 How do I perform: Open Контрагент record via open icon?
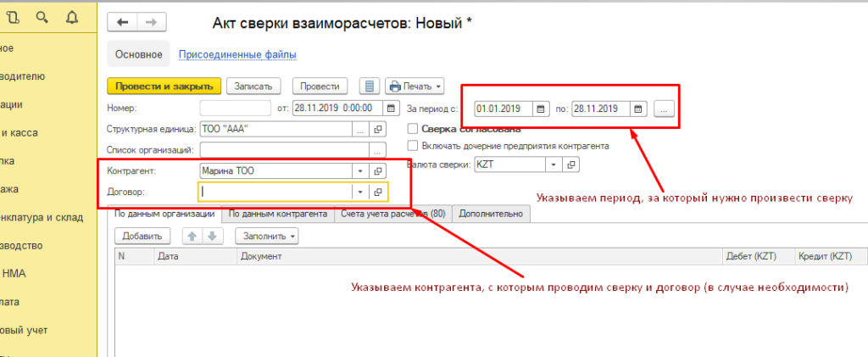tap(379, 171)
